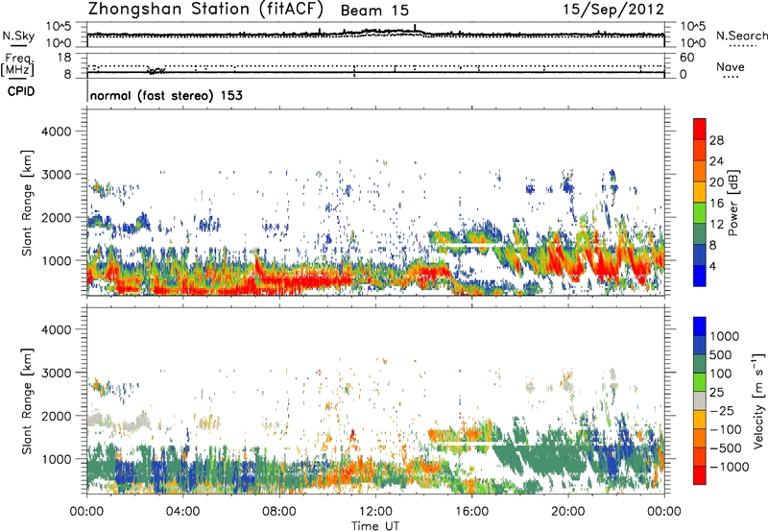
Task: Click the 'Nave' legend label
Action: click(x=731, y=67)
